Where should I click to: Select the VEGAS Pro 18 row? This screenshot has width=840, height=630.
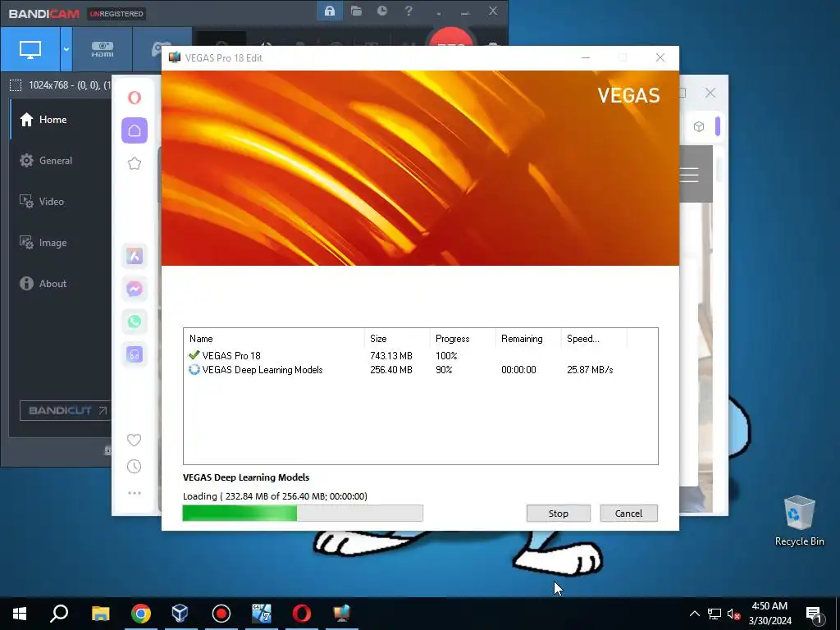coord(421,356)
